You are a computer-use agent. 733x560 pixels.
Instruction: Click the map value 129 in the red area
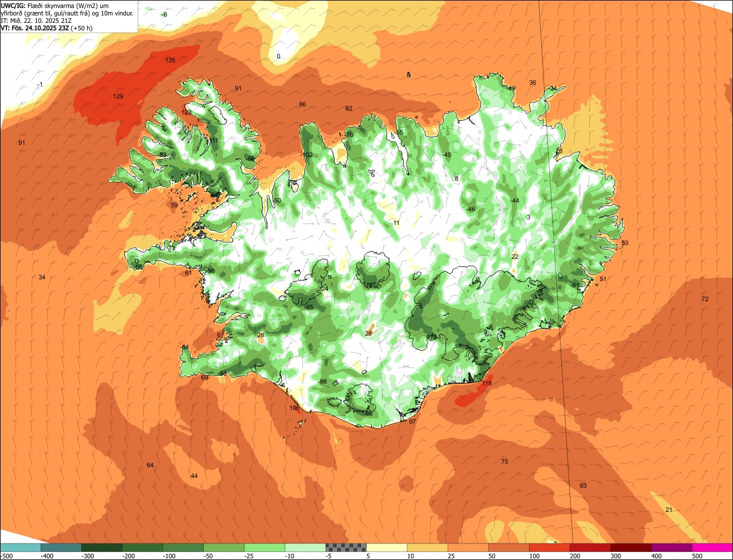click(118, 96)
